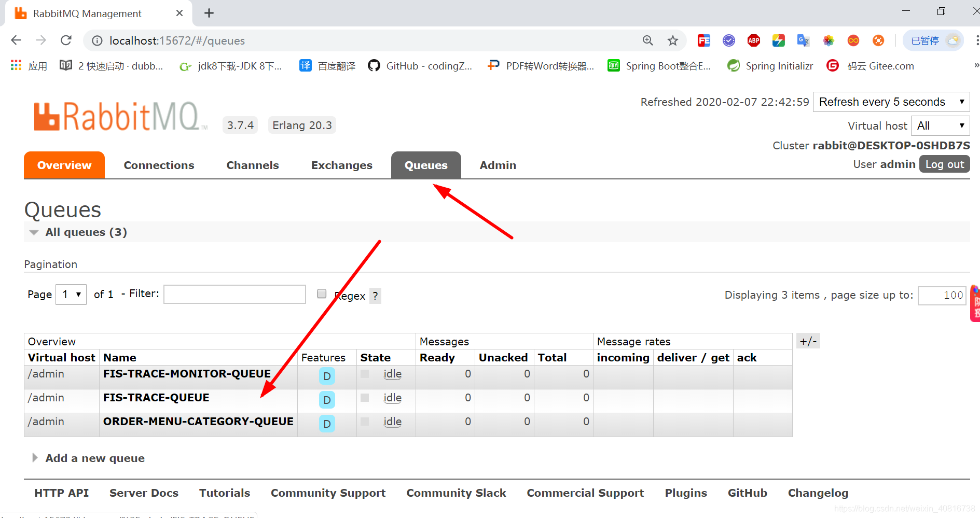The height and width of the screenshot is (518, 980).
Task: Click the Filter text input field
Action: pyautogui.click(x=234, y=294)
